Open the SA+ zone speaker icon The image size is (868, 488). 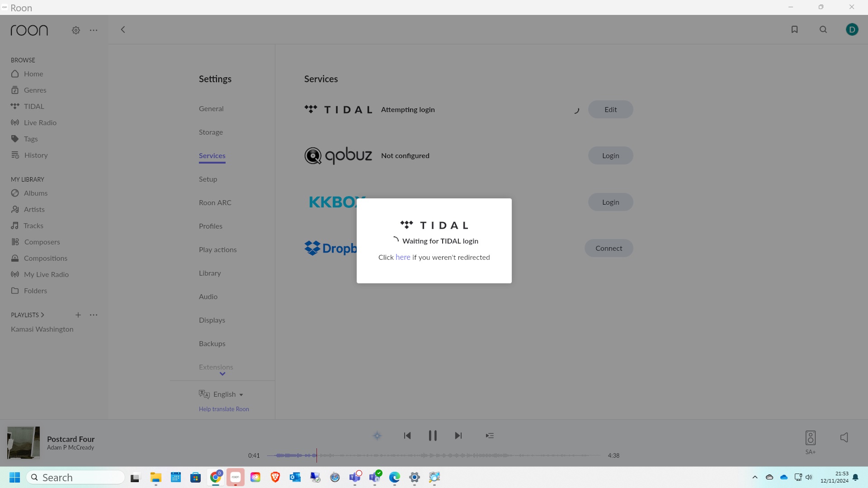click(810, 437)
